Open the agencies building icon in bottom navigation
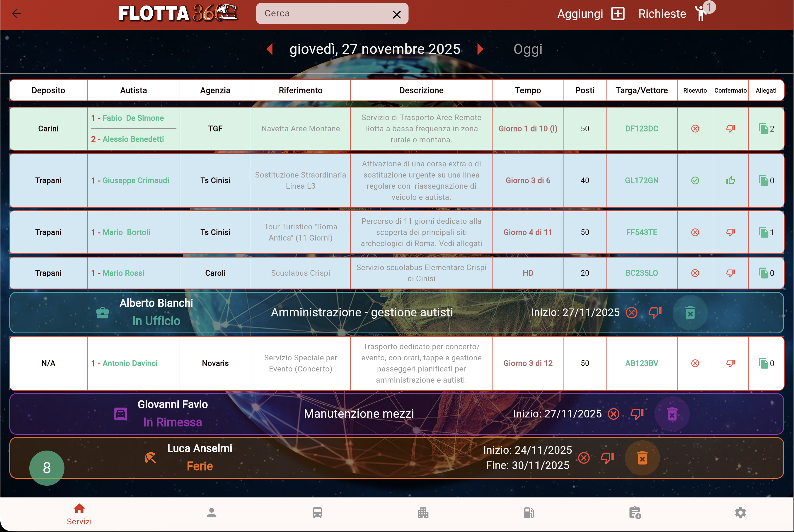The image size is (794, 532). [x=423, y=513]
